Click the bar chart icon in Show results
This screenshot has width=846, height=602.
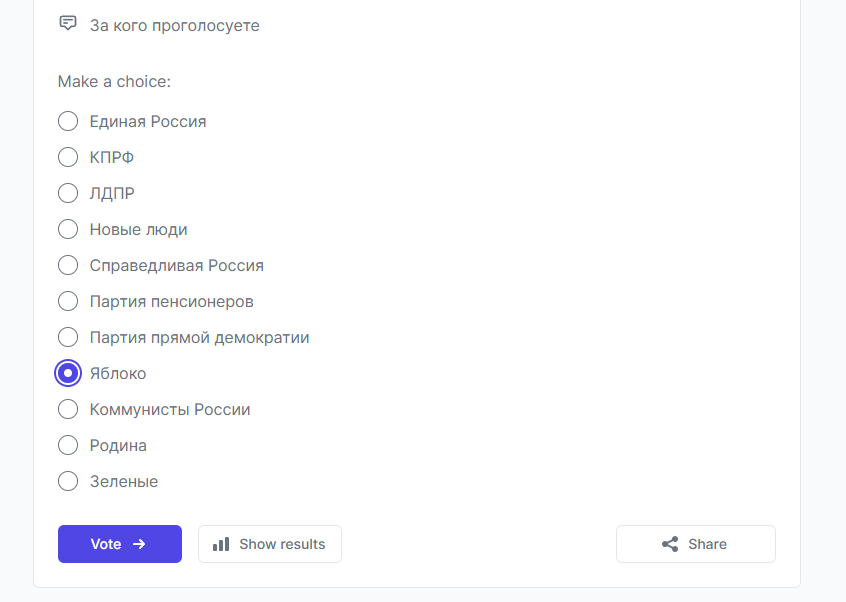click(221, 544)
